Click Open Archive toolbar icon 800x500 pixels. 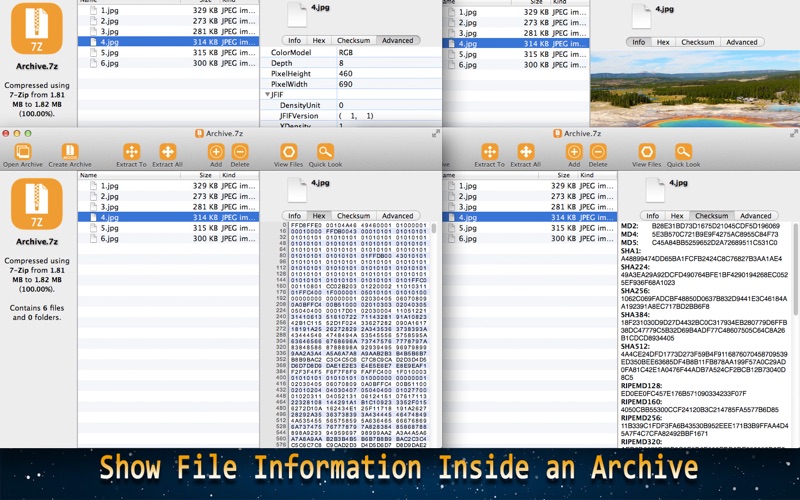pyautogui.click(x=22, y=152)
